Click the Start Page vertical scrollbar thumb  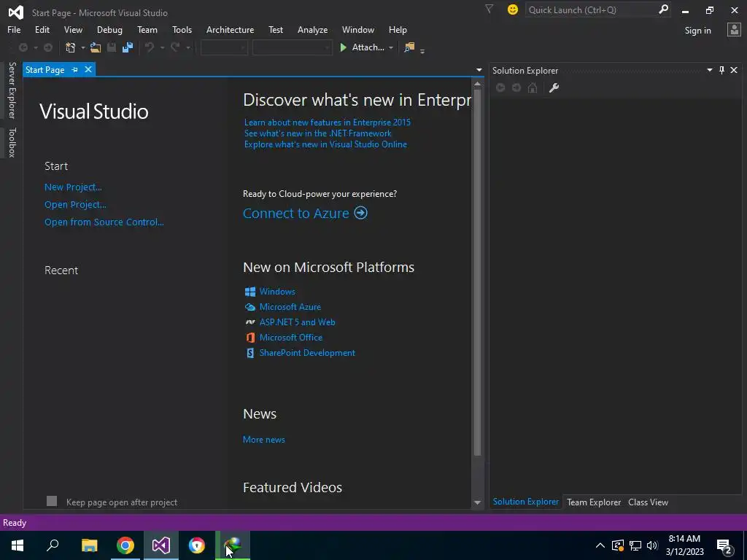click(477, 274)
